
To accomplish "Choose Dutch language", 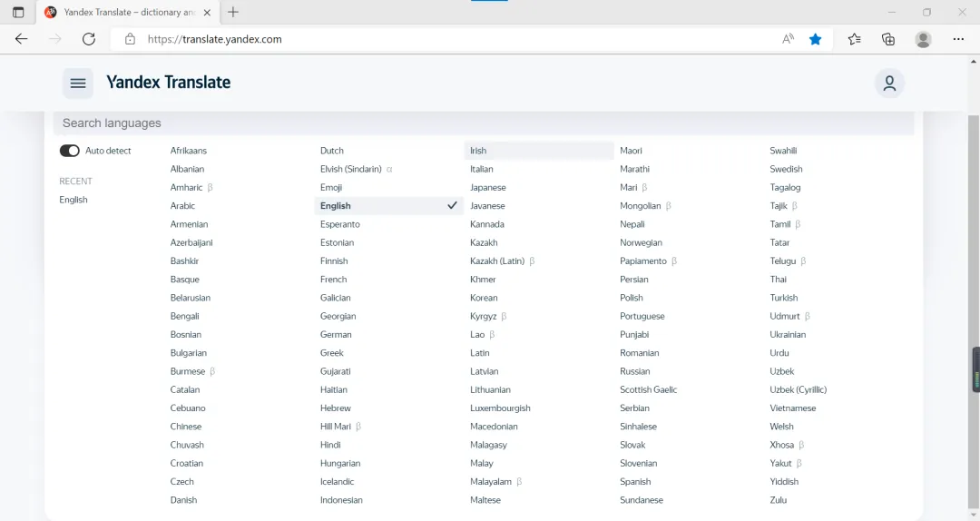I will point(332,151).
